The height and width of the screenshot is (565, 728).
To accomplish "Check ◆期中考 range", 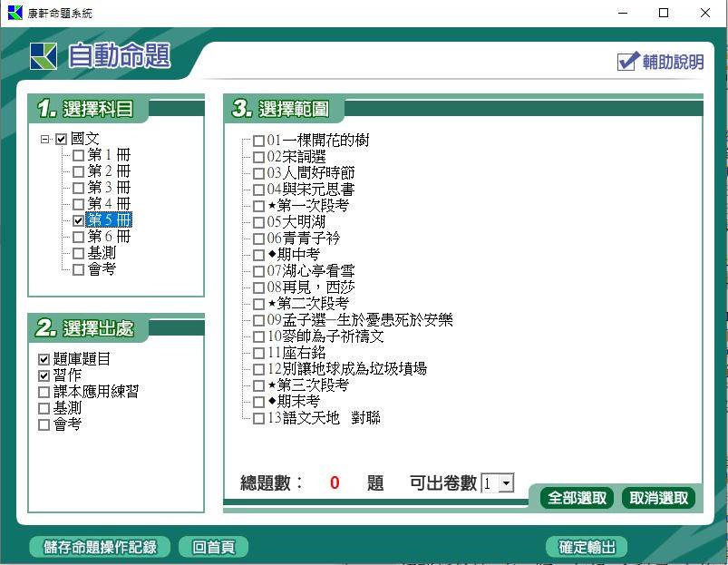I will 258,255.
